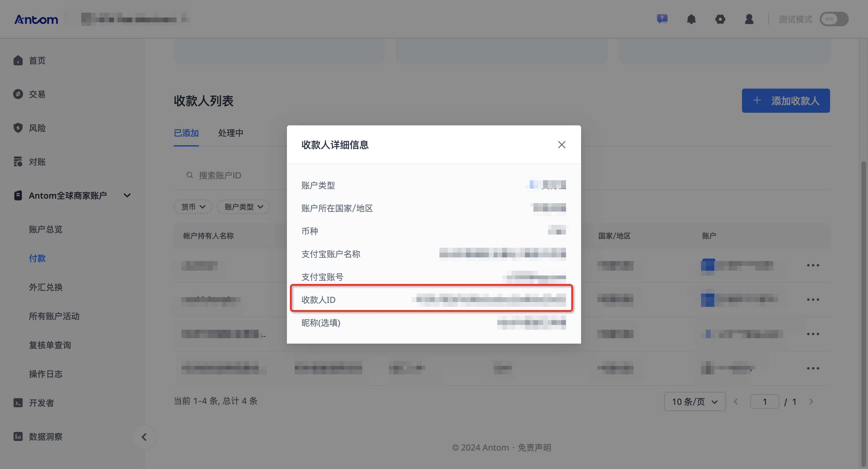Go to 首页 in sidebar
The height and width of the screenshot is (469, 868).
(x=37, y=61)
